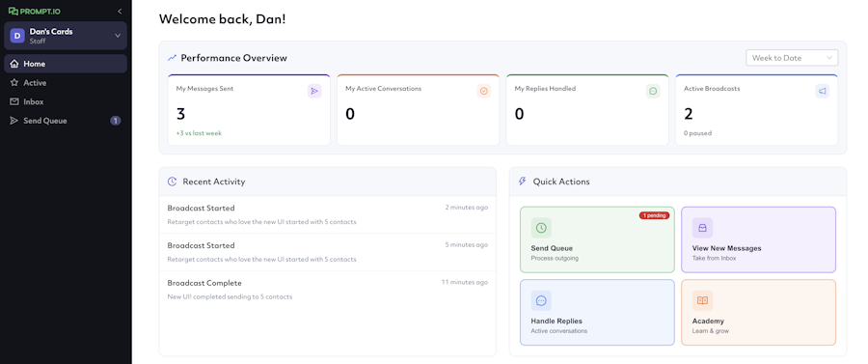The height and width of the screenshot is (364, 868).
Task: Click the orange book icon in Academy
Action: [x=702, y=301]
